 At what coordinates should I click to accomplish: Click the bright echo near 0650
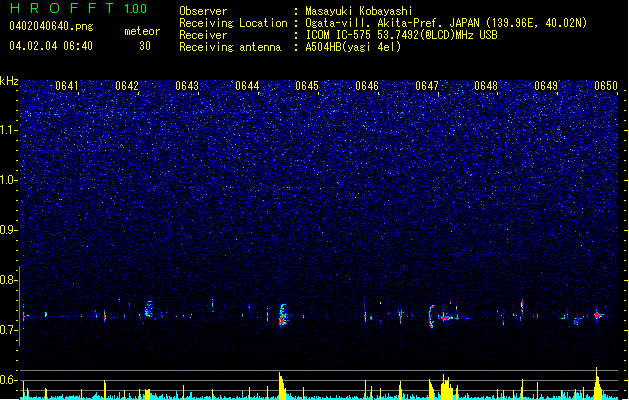(598, 315)
